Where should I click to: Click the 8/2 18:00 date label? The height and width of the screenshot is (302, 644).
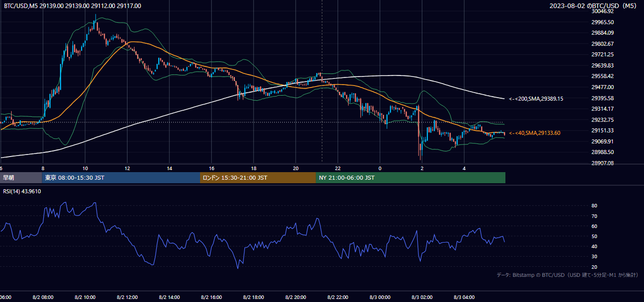click(x=253, y=297)
